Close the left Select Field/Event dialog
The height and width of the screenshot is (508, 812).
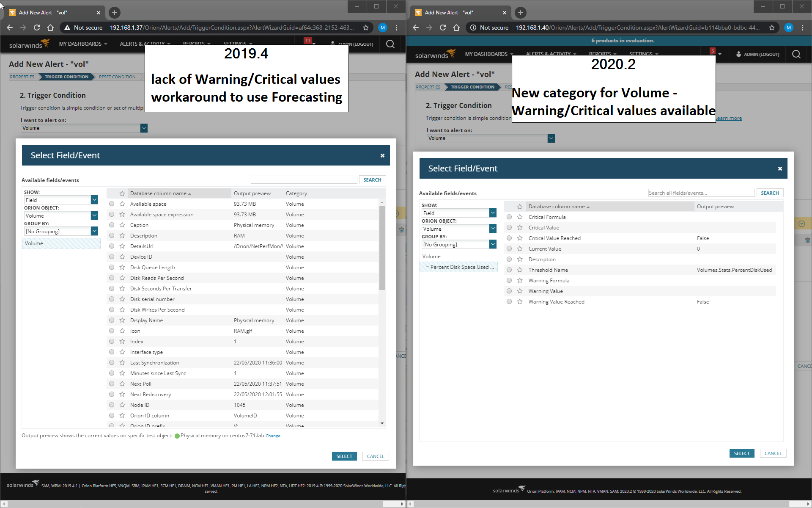pyautogui.click(x=382, y=156)
